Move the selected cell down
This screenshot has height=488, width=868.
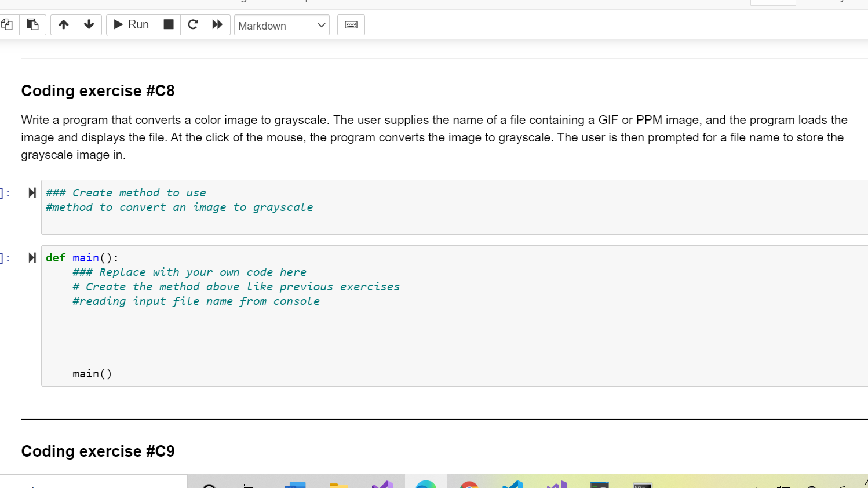point(89,25)
